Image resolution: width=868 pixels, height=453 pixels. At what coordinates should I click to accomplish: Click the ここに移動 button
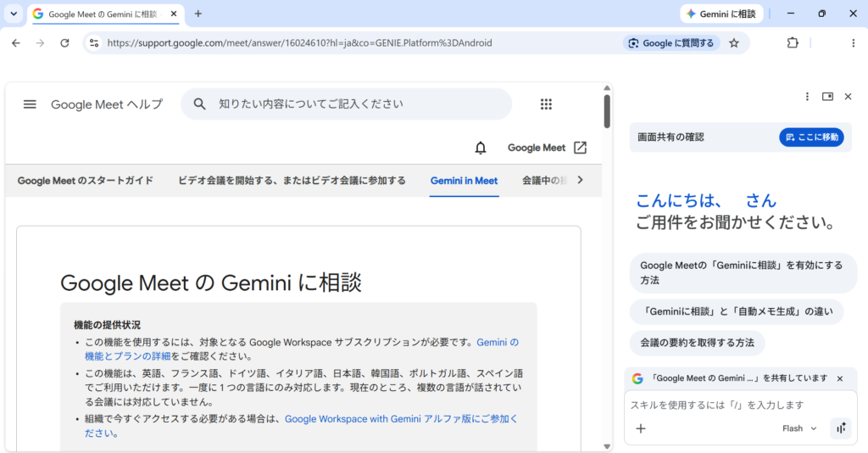click(811, 137)
